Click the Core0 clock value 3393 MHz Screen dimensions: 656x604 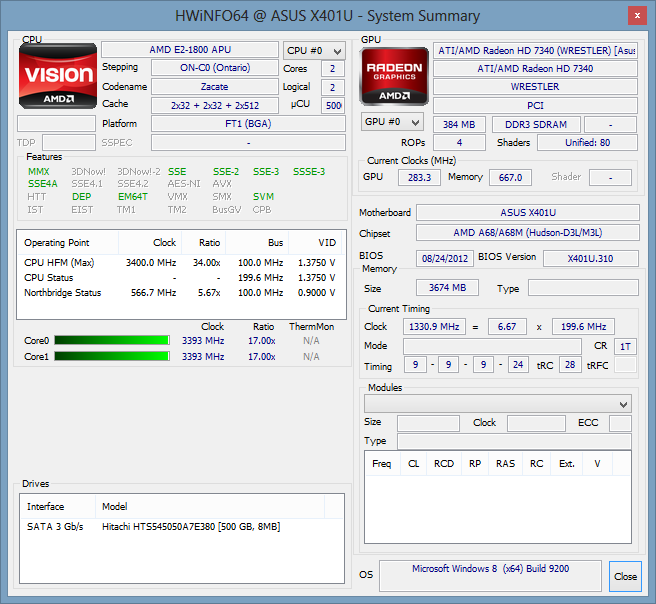(x=203, y=341)
